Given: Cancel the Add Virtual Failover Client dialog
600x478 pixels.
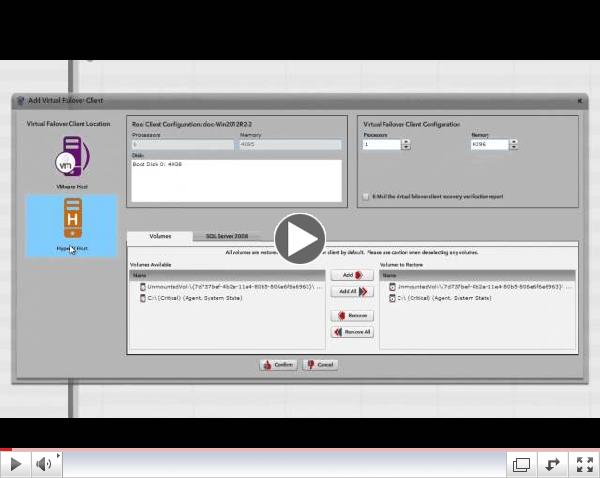Looking at the screenshot, I should (321, 365).
